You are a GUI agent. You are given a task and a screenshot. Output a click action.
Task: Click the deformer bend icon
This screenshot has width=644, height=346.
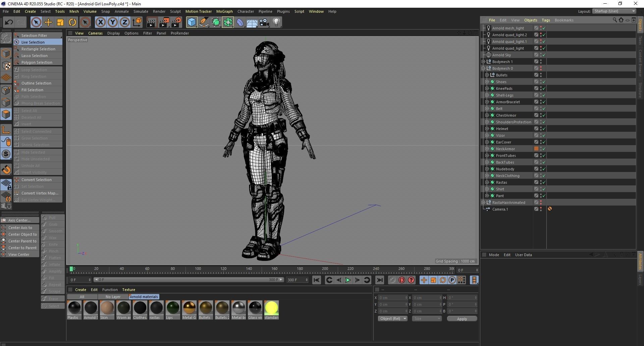click(240, 22)
